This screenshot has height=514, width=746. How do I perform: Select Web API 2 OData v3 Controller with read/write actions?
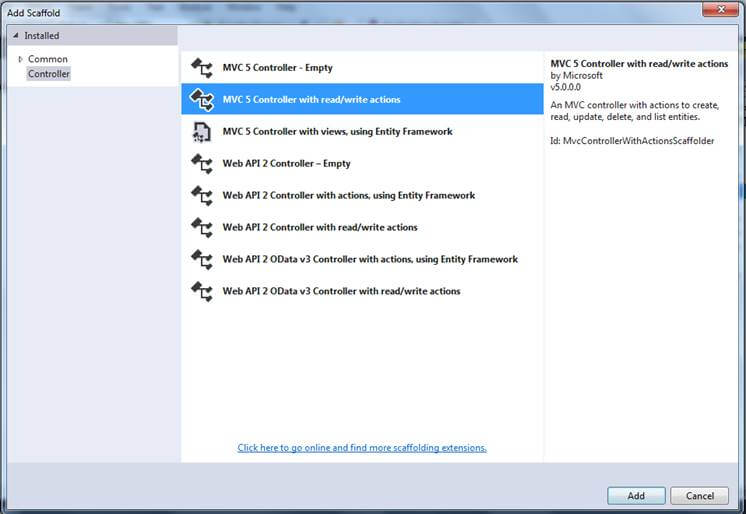click(362, 291)
